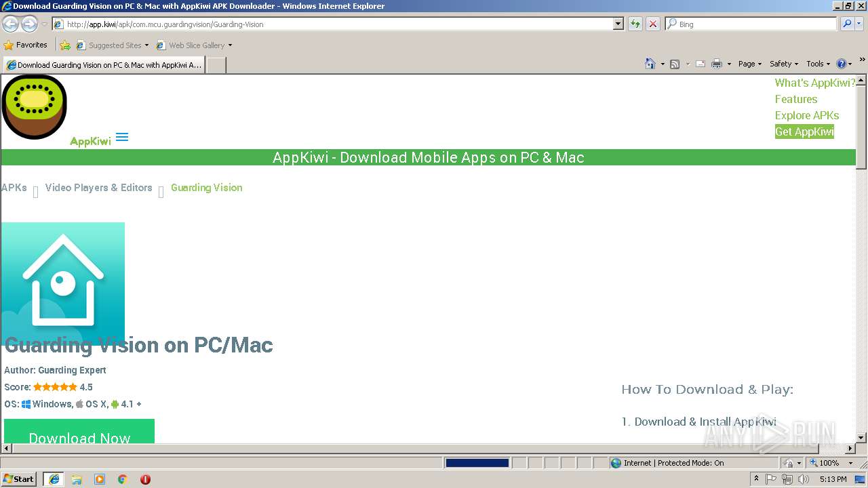The width and height of the screenshot is (868, 488).
Task: Open the search provider dropdown arrow
Action: (859, 24)
